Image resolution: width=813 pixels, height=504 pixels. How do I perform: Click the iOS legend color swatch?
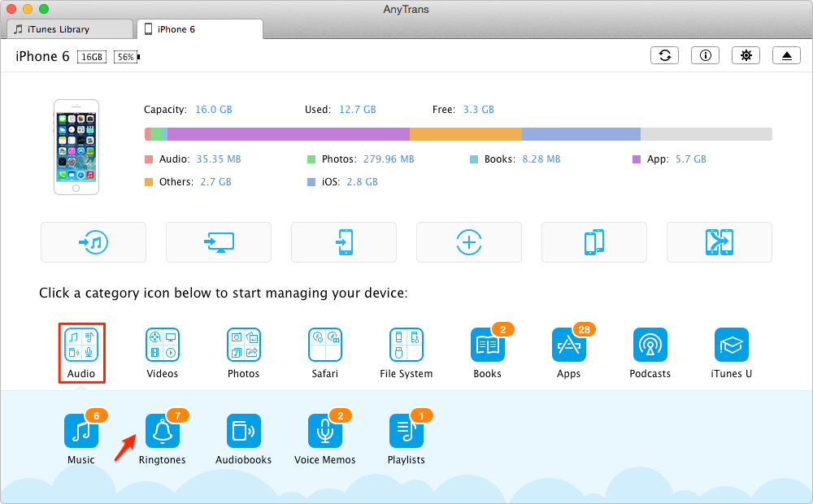(311, 182)
